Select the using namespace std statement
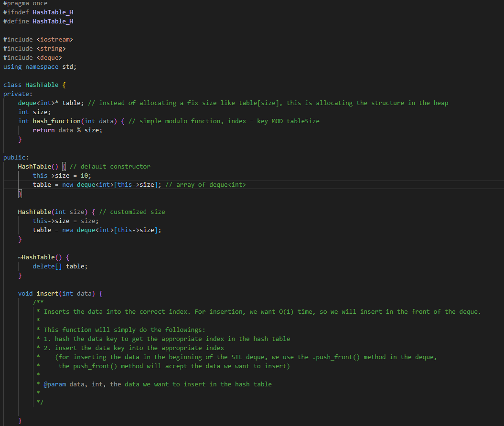This screenshot has height=426, width=504. [x=40, y=66]
